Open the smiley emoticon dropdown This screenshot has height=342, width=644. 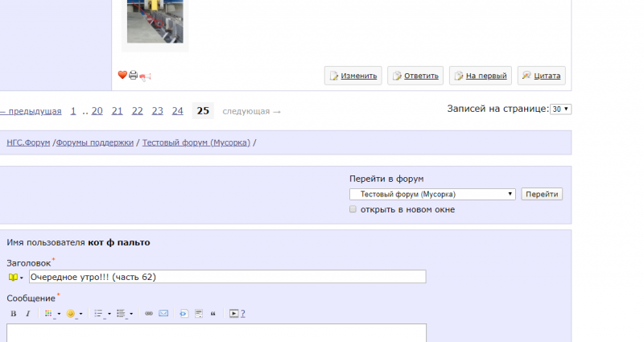[x=74, y=313]
